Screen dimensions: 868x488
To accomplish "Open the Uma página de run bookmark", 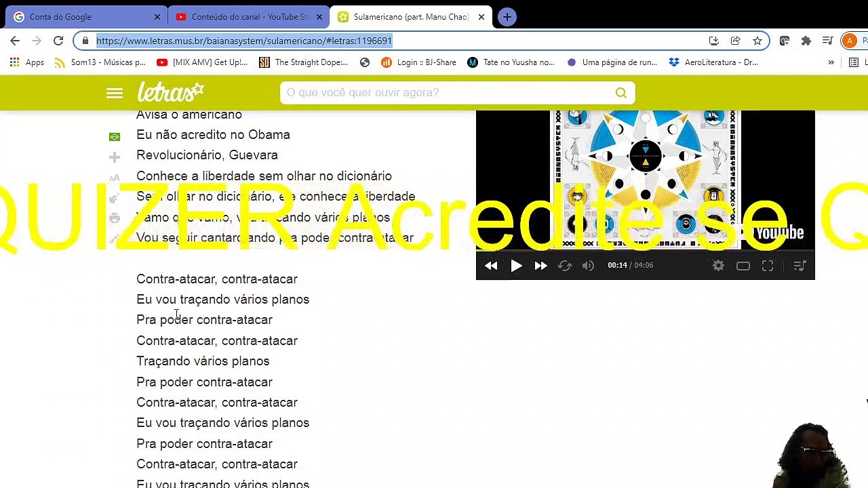I will [x=612, y=62].
